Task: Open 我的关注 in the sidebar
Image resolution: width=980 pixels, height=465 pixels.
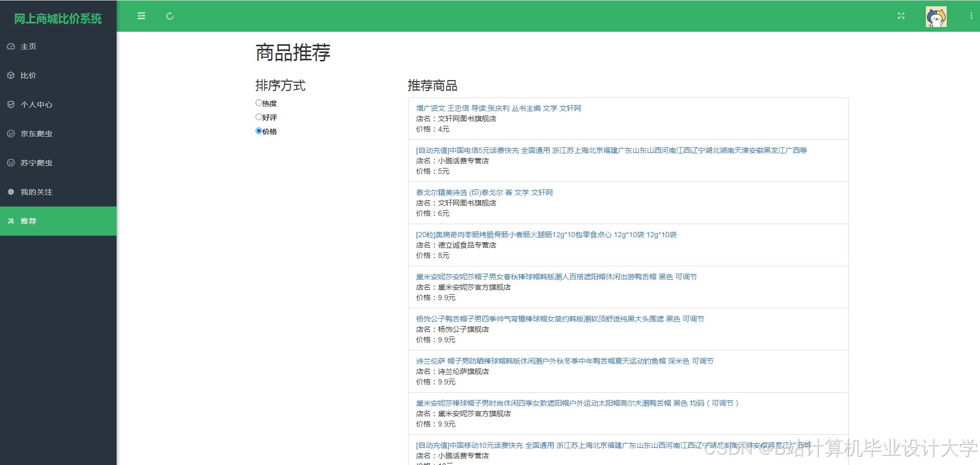Action: (x=58, y=192)
